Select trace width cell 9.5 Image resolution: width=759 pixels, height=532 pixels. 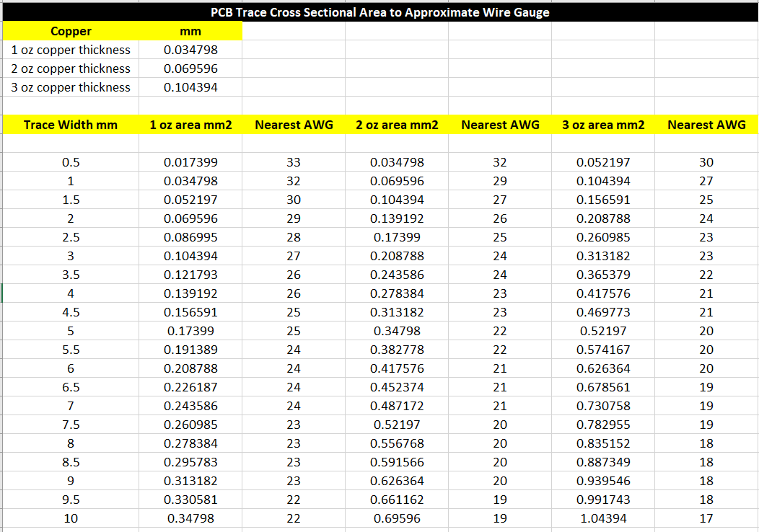71,500
